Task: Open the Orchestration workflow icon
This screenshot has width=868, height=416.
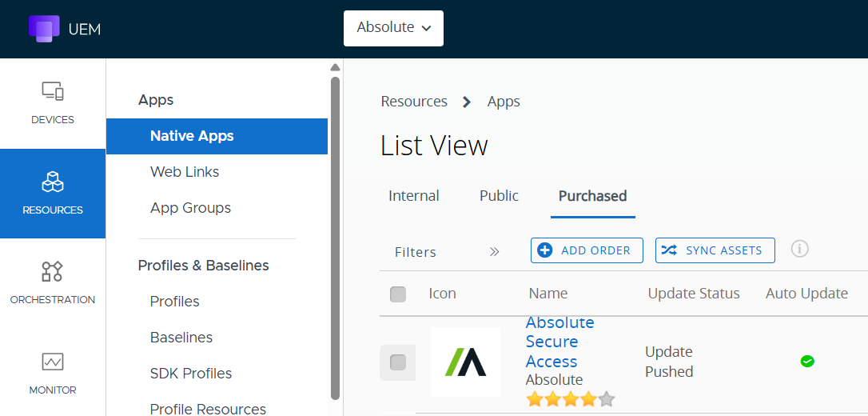Action: (x=53, y=271)
